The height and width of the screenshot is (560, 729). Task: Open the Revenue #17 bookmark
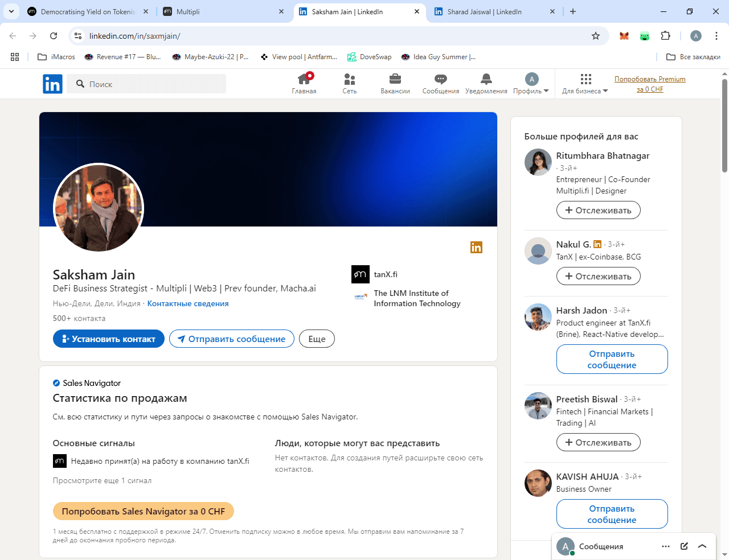click(123, 57)
